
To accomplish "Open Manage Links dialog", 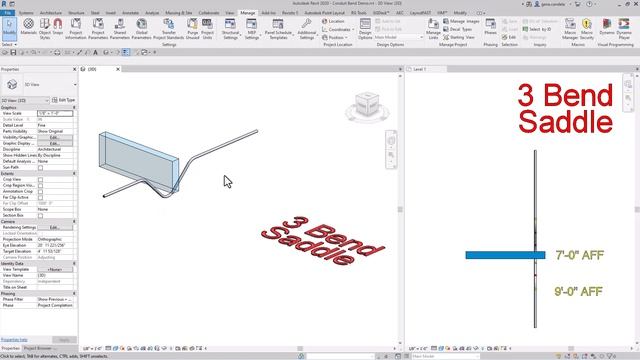I will 433,28.
